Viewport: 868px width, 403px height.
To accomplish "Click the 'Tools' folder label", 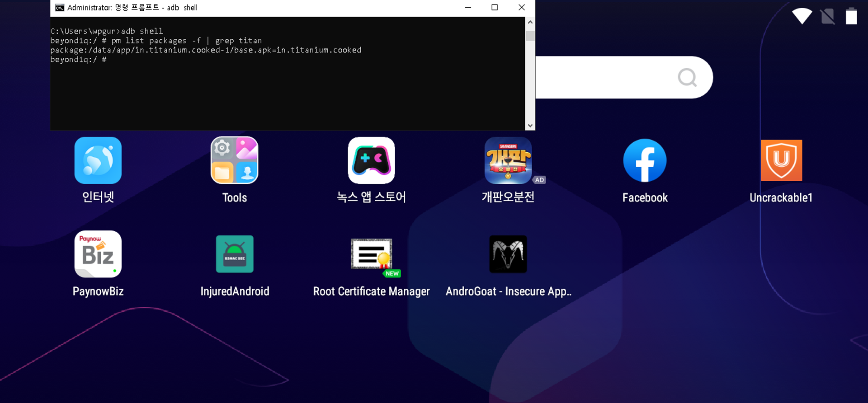I will pos(235,197).
